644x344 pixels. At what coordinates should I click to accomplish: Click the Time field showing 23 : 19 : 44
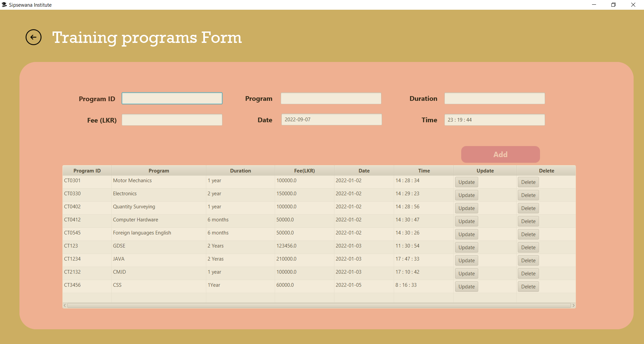click(495, 120)
